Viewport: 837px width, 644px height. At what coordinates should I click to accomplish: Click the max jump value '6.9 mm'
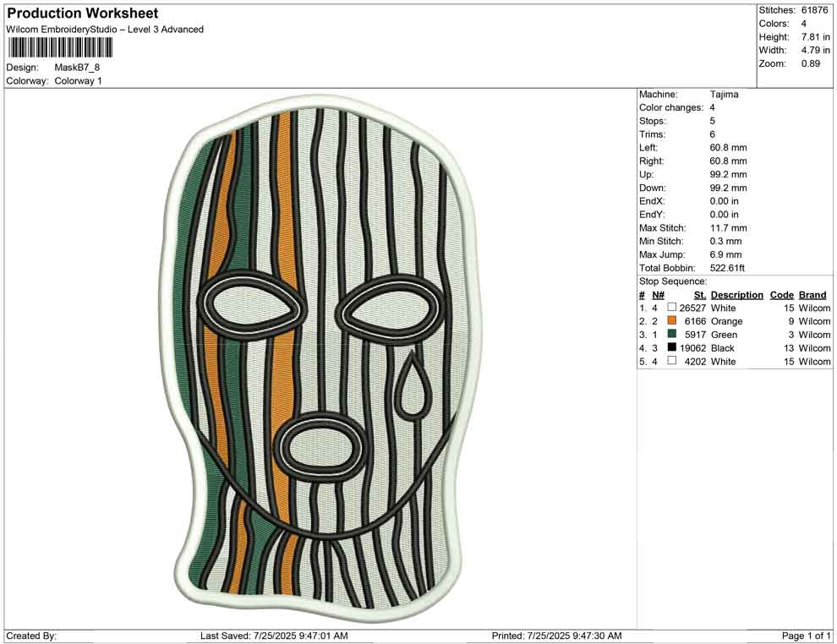click(x=725, y=254)
